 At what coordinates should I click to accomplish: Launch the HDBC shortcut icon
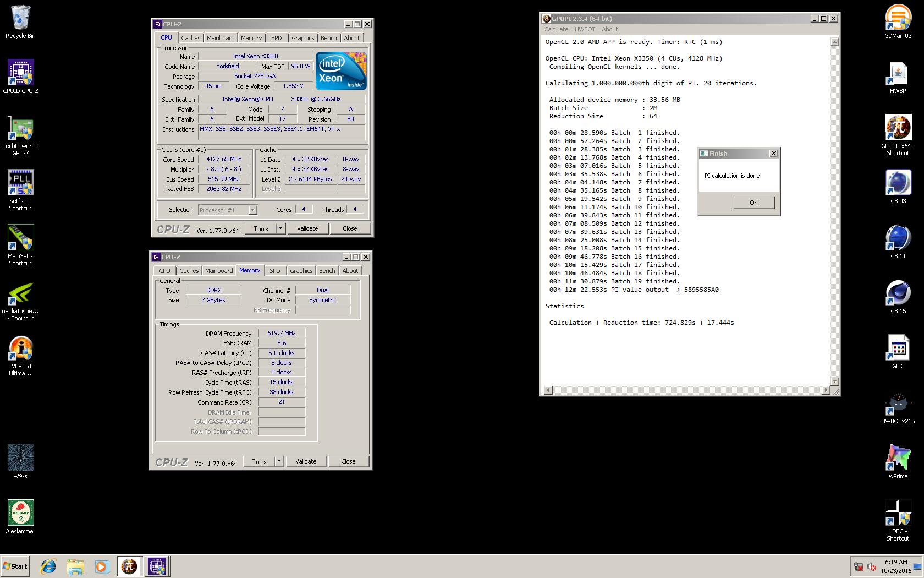(898, 521)
